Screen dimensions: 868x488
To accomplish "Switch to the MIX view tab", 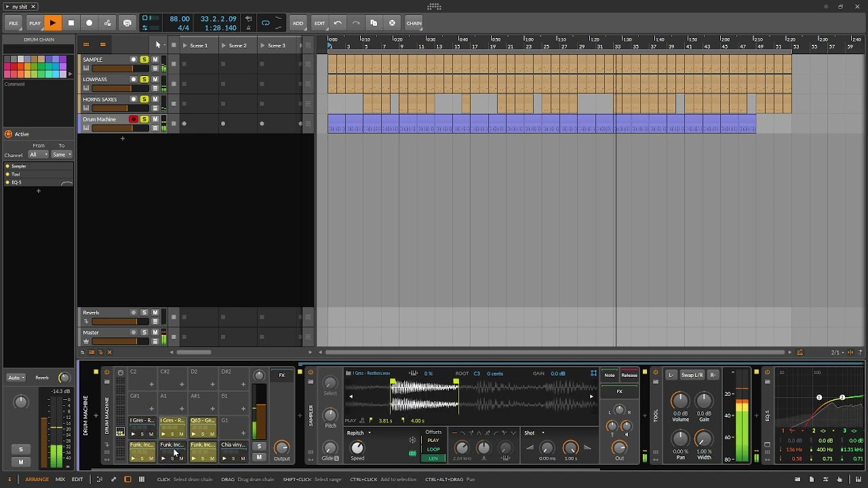I will click(60, 479).
